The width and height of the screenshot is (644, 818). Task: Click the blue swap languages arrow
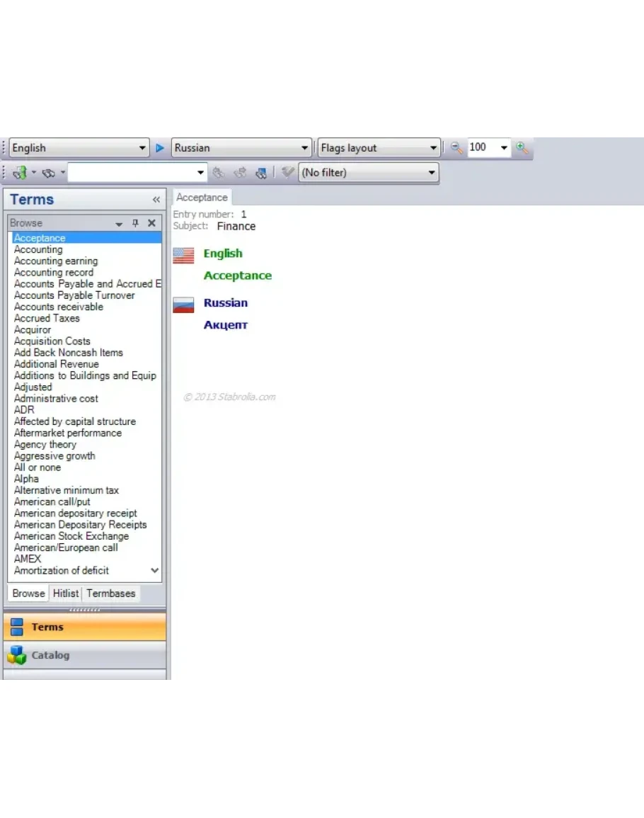[x=160, y=148]
